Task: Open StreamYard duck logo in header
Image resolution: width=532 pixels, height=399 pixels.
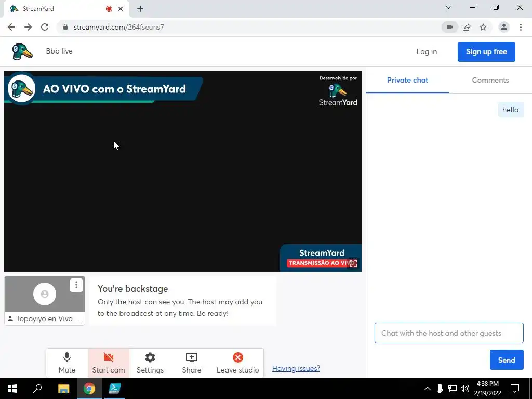Action: tap(22, 51)
